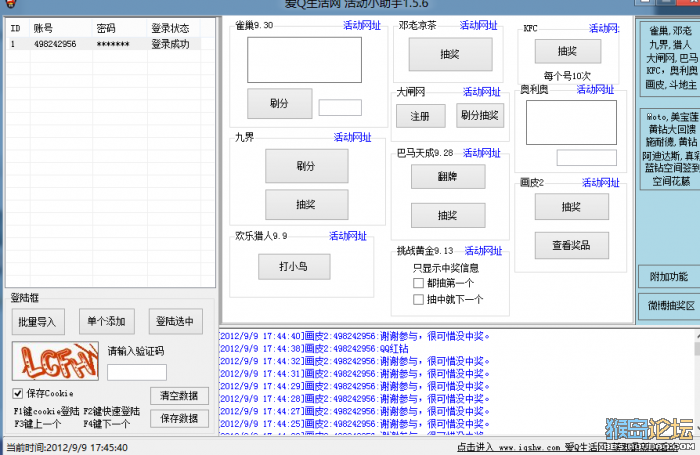Click 抽奖 button in 邓老凉茶 group
700x455 pixels.
point(450,54)
